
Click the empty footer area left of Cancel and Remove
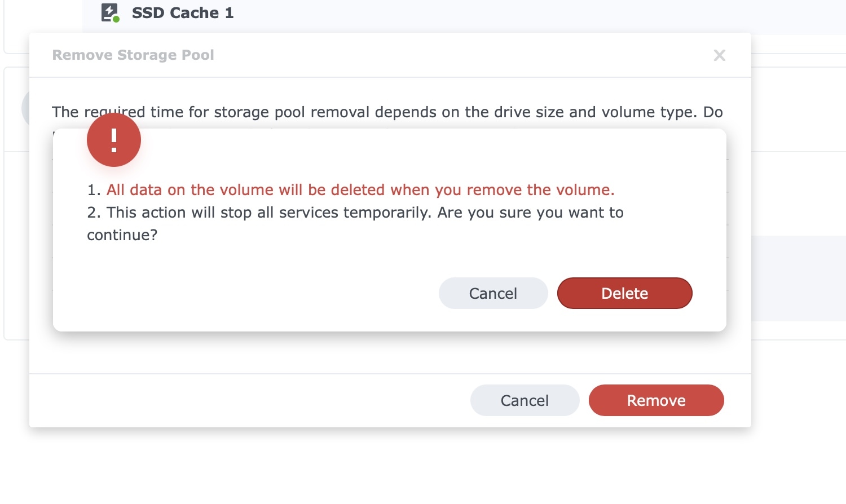(x=248, y=400)
